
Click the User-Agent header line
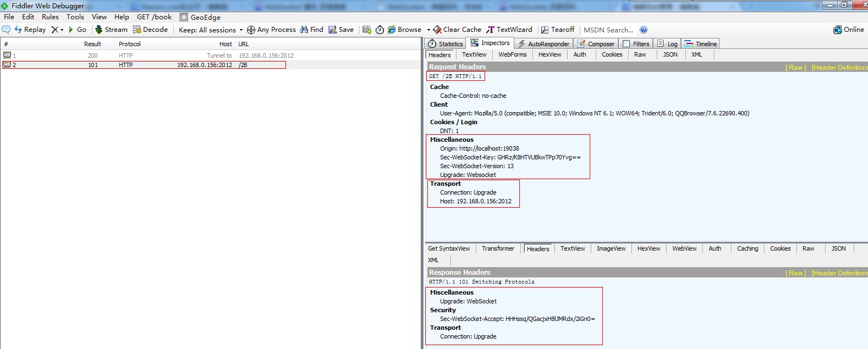pyautogui.click(x=594, y=113)
